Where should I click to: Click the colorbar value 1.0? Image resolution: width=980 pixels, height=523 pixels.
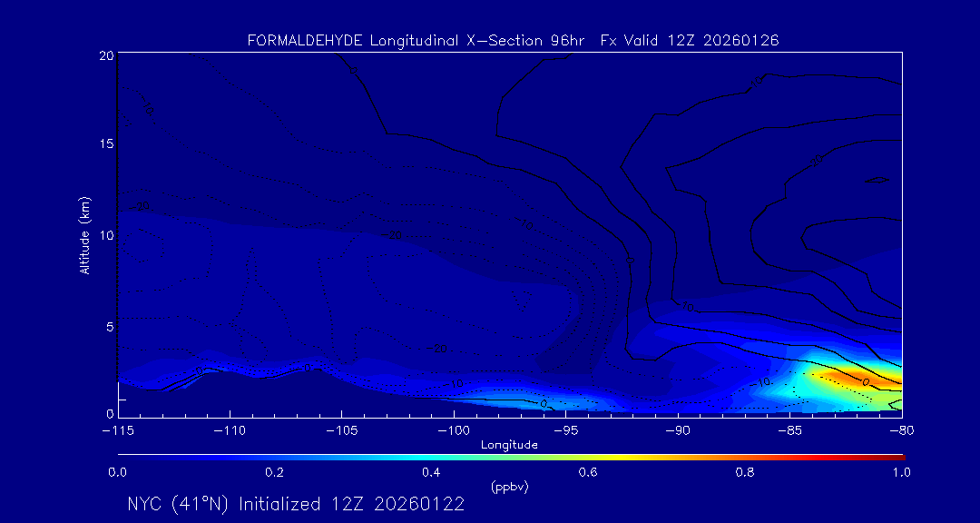coord(901,473)
